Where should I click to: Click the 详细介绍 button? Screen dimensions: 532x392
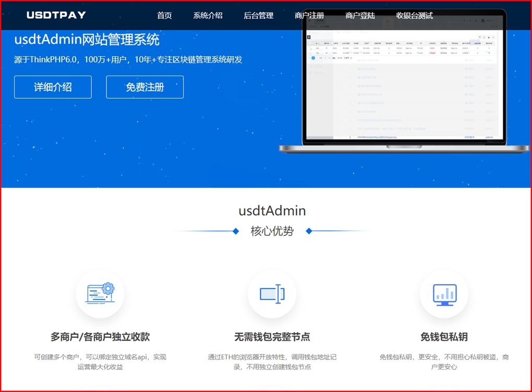[x=53, y=87]
